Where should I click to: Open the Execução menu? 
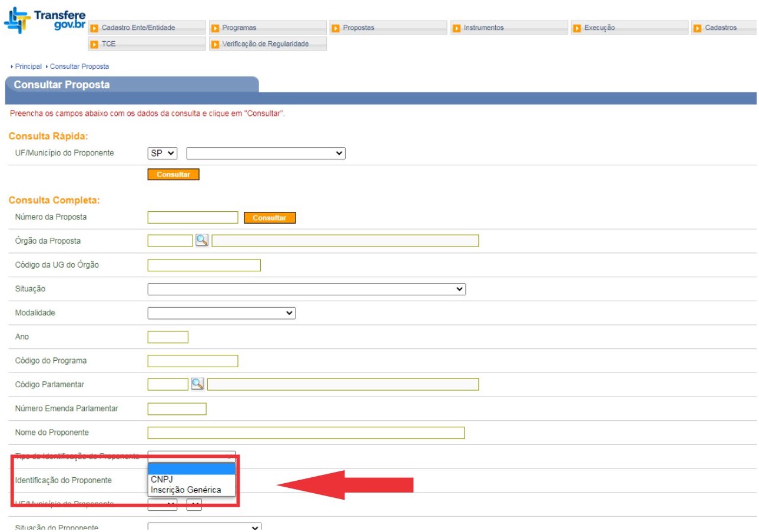pos(629,28)
